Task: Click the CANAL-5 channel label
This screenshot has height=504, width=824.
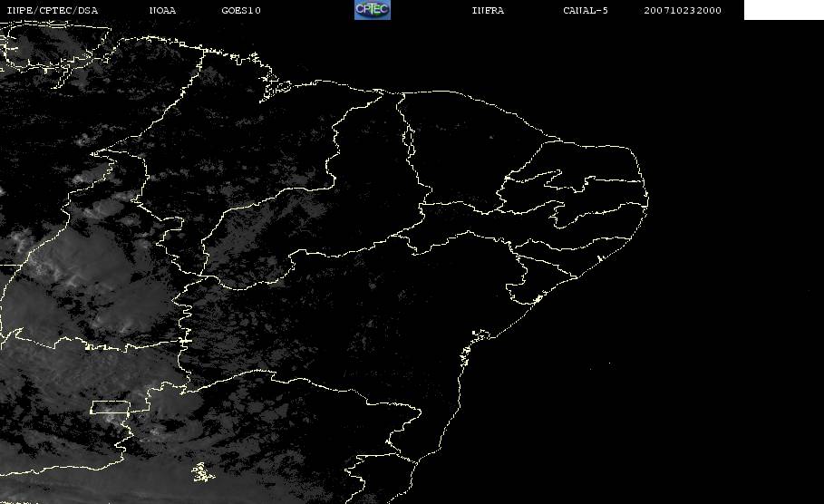Action: pyautogui.click(x=586, y=11)
